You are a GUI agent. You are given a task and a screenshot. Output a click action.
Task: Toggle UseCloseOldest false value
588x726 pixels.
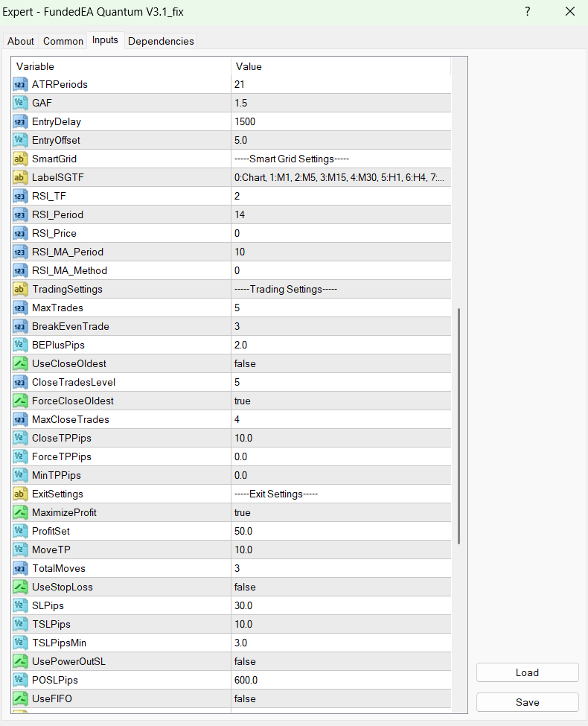pos(341,363)
